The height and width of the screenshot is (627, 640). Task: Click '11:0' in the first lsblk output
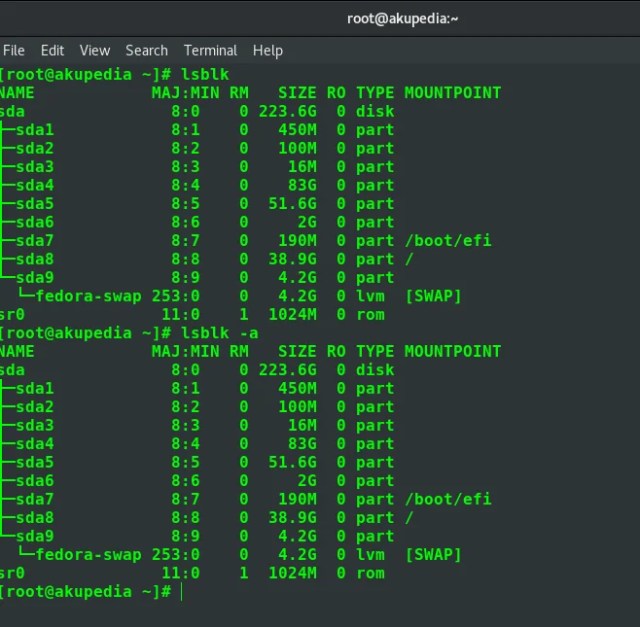pyautogui.click(x=180, y=314)
